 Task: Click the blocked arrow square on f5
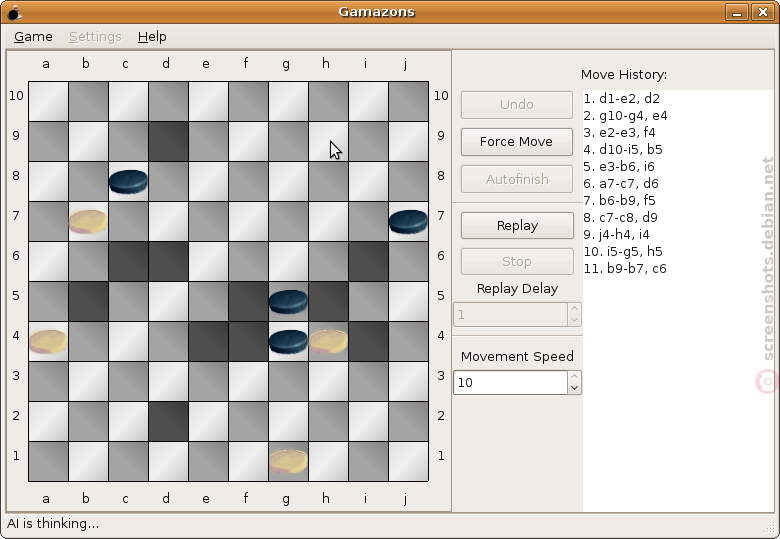click(x=248, y=302)
